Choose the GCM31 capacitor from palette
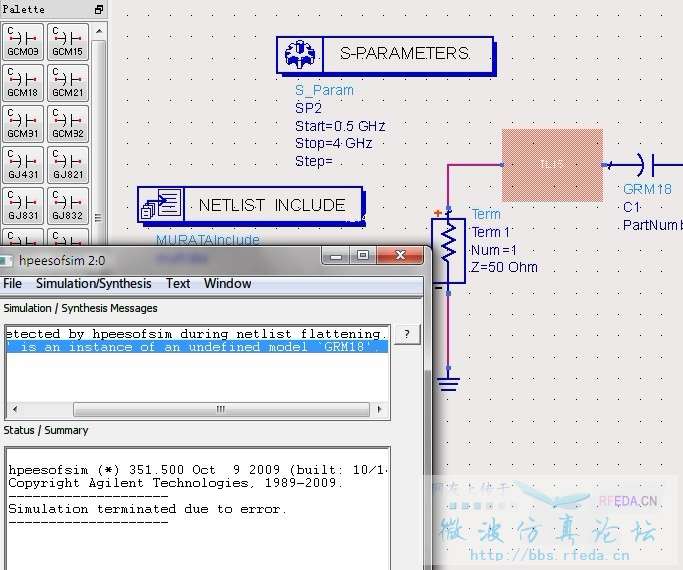Image resolution: width=683 pixels, height=570 pixels. (23, 124)
